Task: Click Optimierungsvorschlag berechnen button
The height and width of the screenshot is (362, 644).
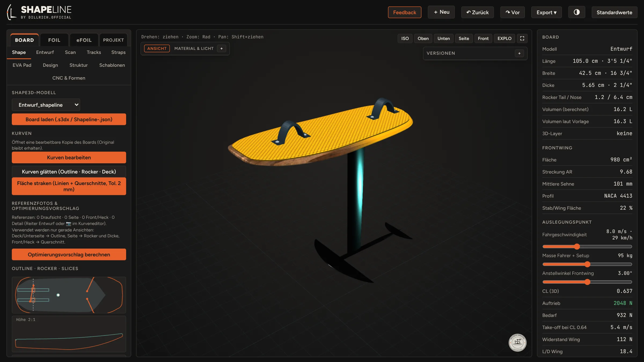Action: click(x=69, y=254)
